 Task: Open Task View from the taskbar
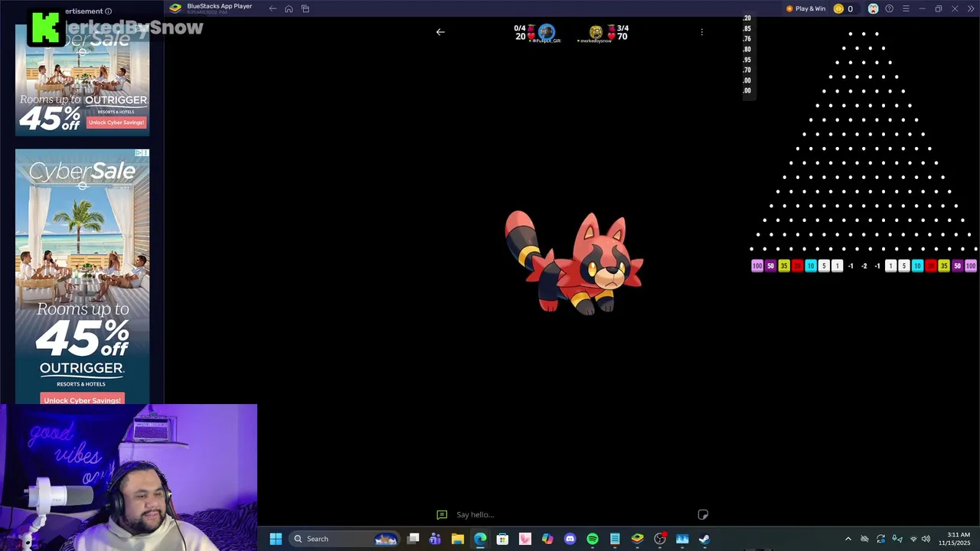coord(413,539)
